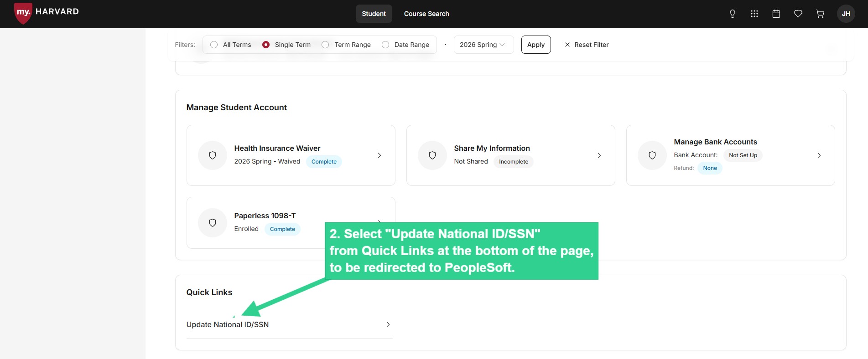The height and width of the screenshot is (359, 868).
Task: Open Share My Information title
Action: click(x=492, y=148)
